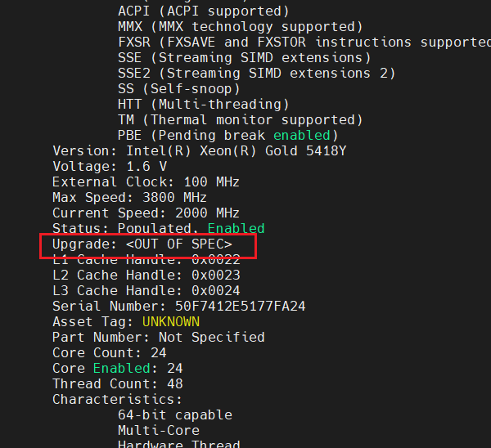Screen dimensions: 491x448
Task: Click the L3 Cache Handle: 0x0024 line
Action: tap(146, 291)
